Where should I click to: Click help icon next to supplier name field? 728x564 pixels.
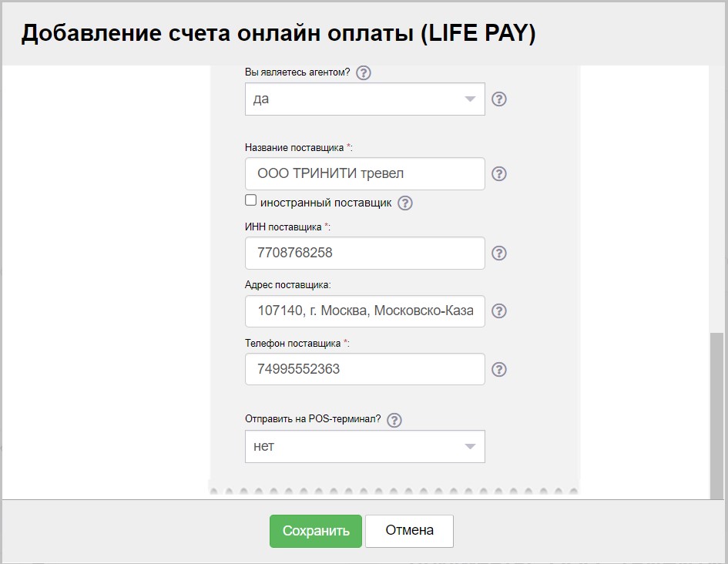tap(499, 173)
